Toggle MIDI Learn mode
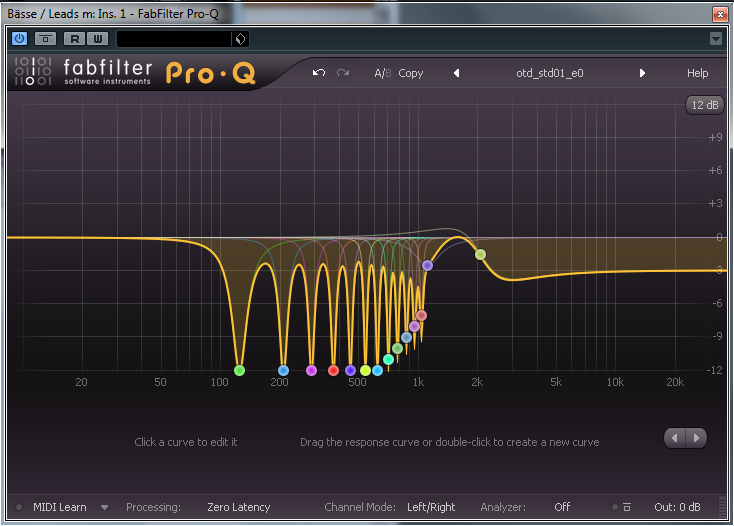Image resolution: width=734 pixels, height=526 pixels. (x=60, y=507)
